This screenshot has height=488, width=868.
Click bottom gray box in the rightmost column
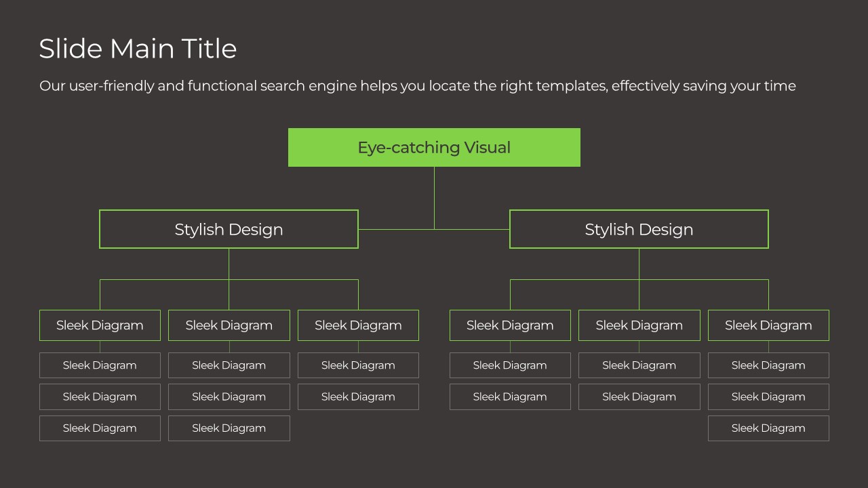click(768, 428)
